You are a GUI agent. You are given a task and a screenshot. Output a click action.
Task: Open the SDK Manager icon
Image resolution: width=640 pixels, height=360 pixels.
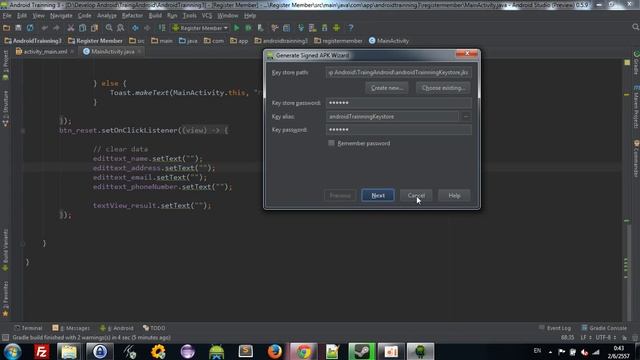pyautogui.click(x=324, y=28)
